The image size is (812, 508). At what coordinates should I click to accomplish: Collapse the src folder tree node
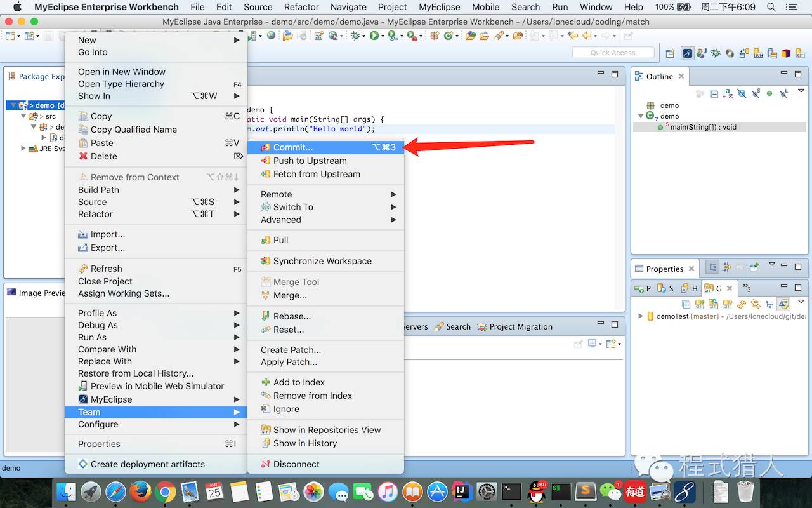click(23, 116)
